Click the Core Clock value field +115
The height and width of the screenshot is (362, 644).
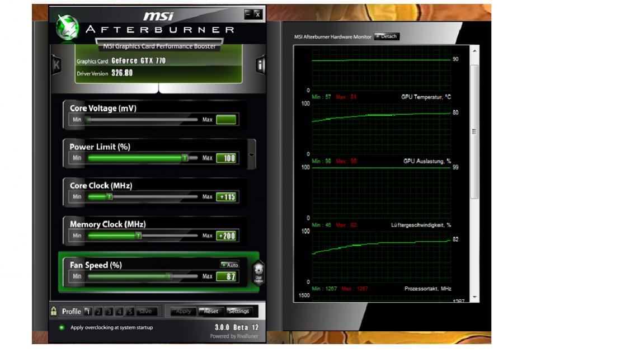[226, 197]
